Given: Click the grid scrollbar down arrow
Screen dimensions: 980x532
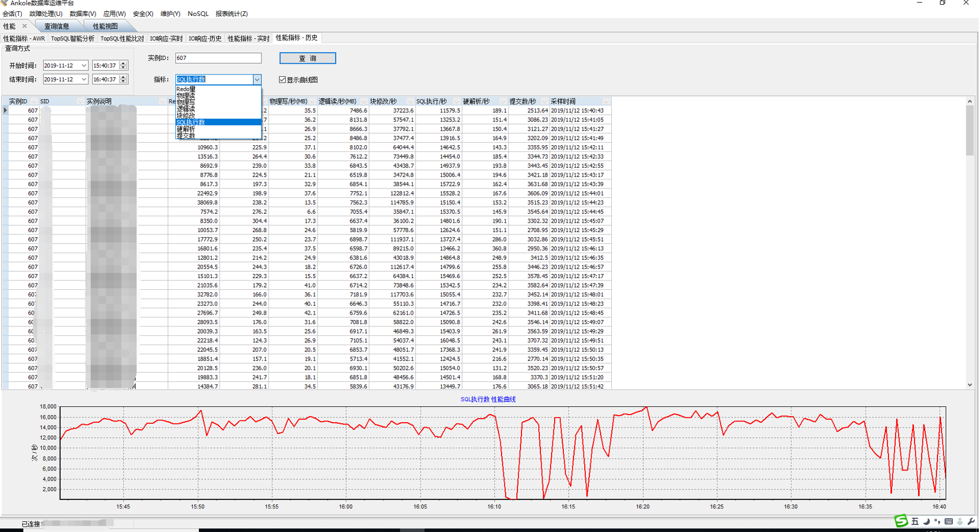Looking at the screenshot, I should (x=970, y=385).
